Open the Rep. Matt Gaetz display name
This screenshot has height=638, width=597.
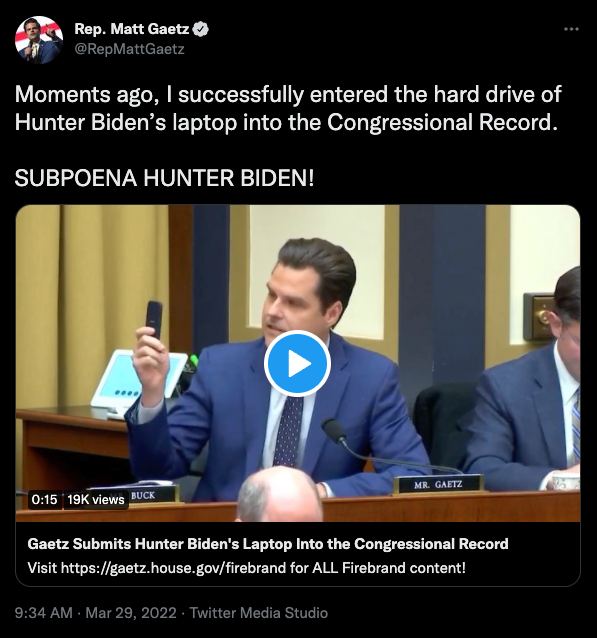(x=132, y=29)
